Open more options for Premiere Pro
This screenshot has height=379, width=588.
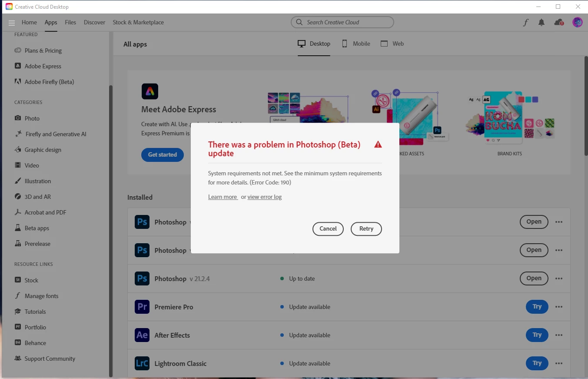(x=559, y=307)
